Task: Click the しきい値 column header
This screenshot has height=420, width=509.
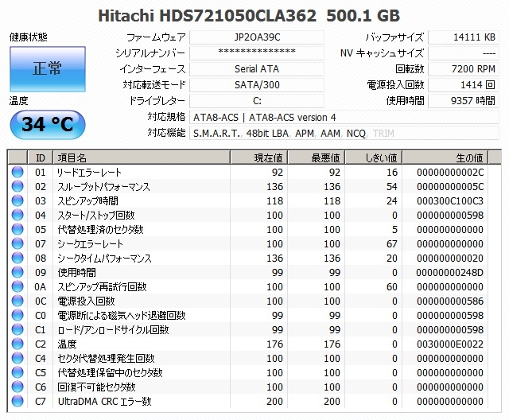Action: [x=373, y=157]
